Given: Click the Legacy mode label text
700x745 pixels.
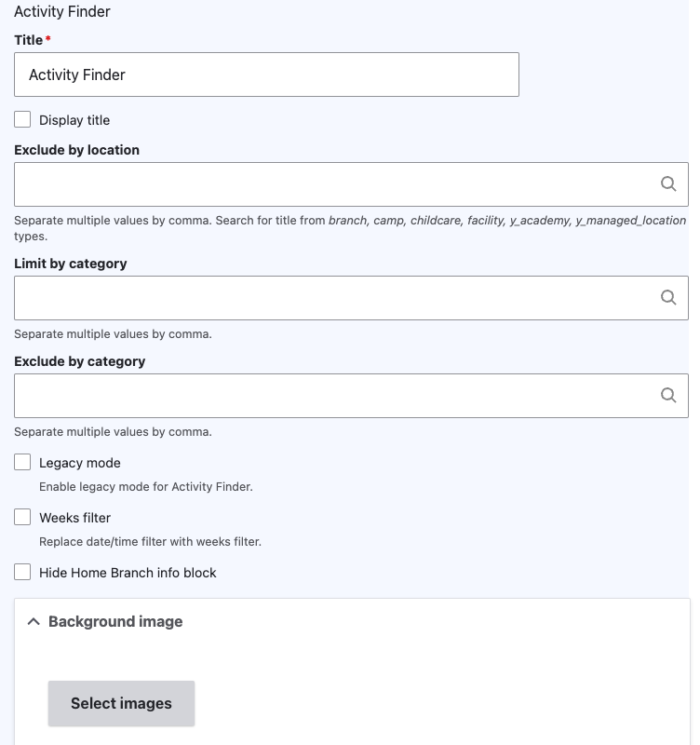Looking at the screenshot, I should click(x=80, y=463).
